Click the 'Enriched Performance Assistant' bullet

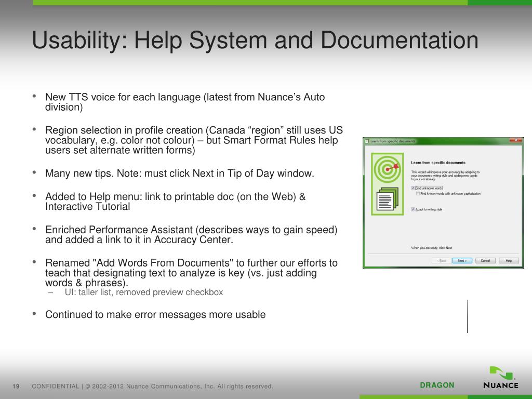coord(191,234)
